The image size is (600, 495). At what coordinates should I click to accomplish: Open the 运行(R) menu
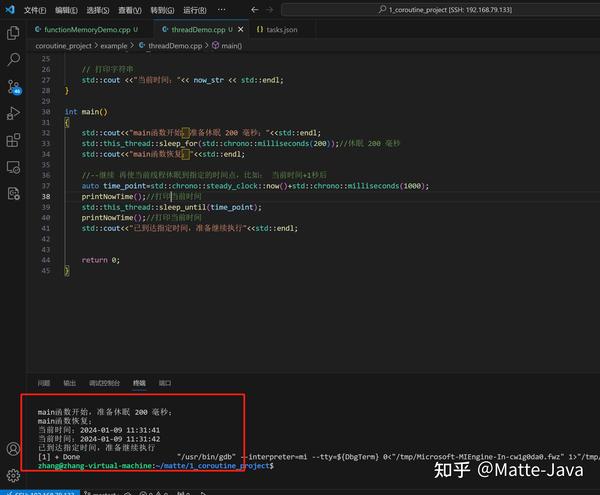195,10
